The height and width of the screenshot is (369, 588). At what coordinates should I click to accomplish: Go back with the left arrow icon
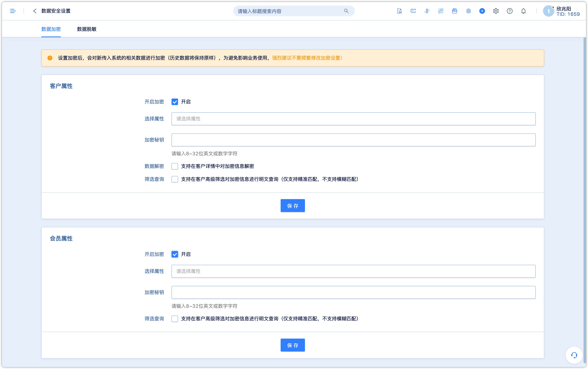click(x=35, y=11)
